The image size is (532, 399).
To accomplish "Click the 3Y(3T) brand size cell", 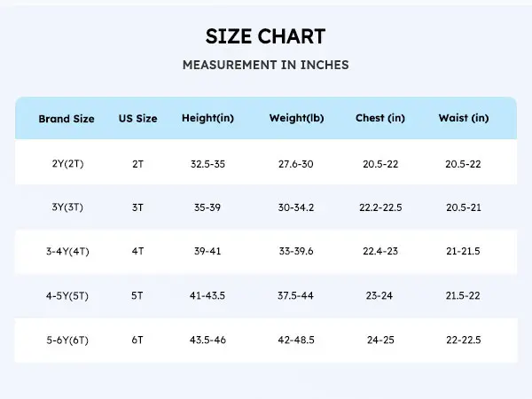I will [x=66, y=207].
